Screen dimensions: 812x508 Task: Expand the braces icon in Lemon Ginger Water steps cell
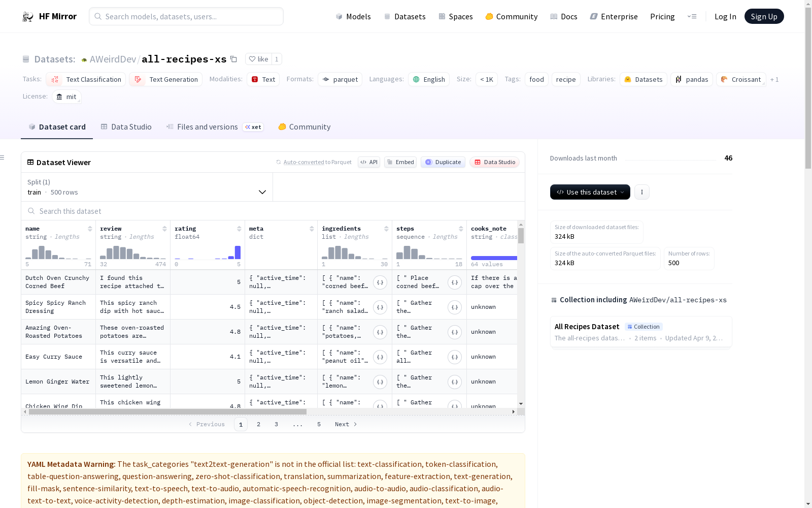pyautogui.click(x=455, y=382)
